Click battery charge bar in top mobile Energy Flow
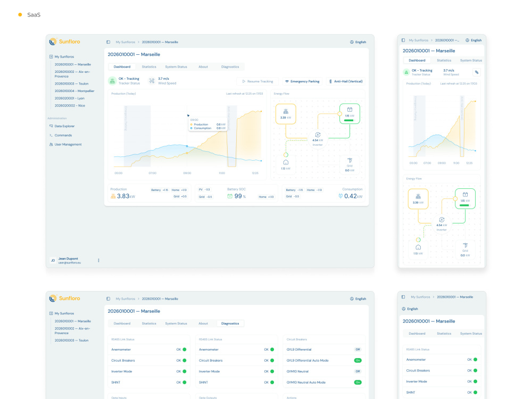Screen dimensions: 532x399 tap(464, 205)
